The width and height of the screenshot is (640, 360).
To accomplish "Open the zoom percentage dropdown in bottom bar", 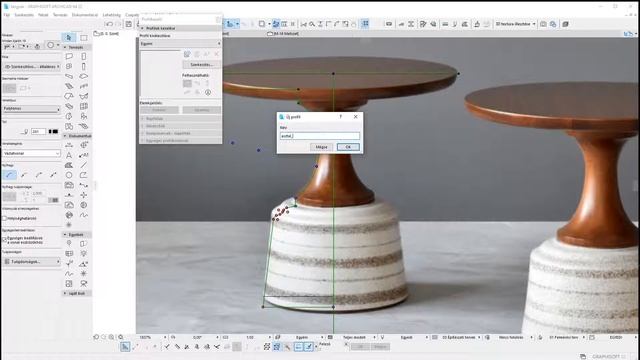I will pyautogui.click(x=165, y=338).
